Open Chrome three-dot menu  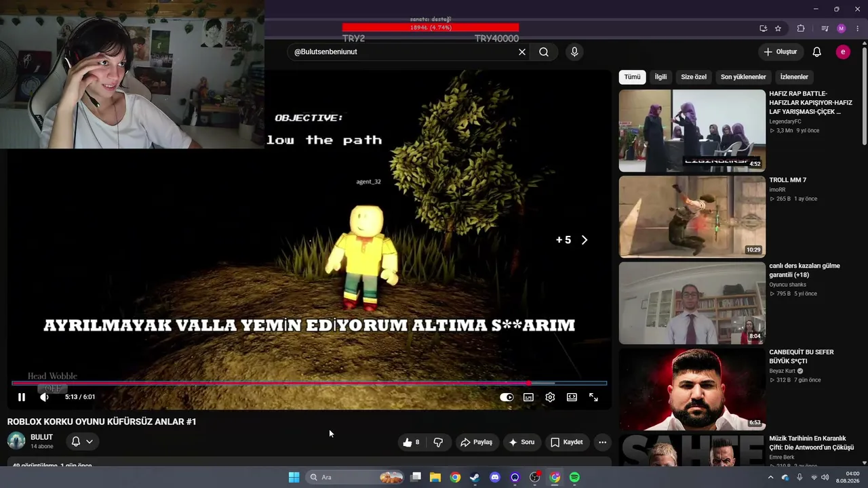pos(859,28)
